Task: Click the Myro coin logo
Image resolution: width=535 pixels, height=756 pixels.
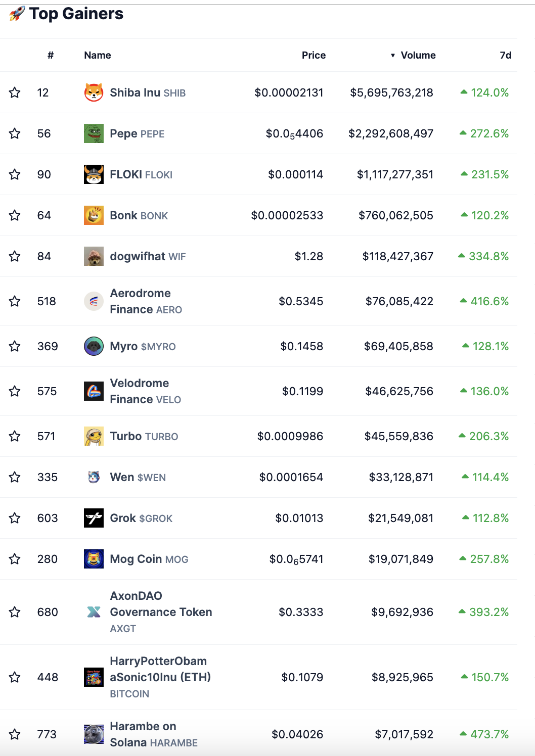Action: (x=94, y=346)
